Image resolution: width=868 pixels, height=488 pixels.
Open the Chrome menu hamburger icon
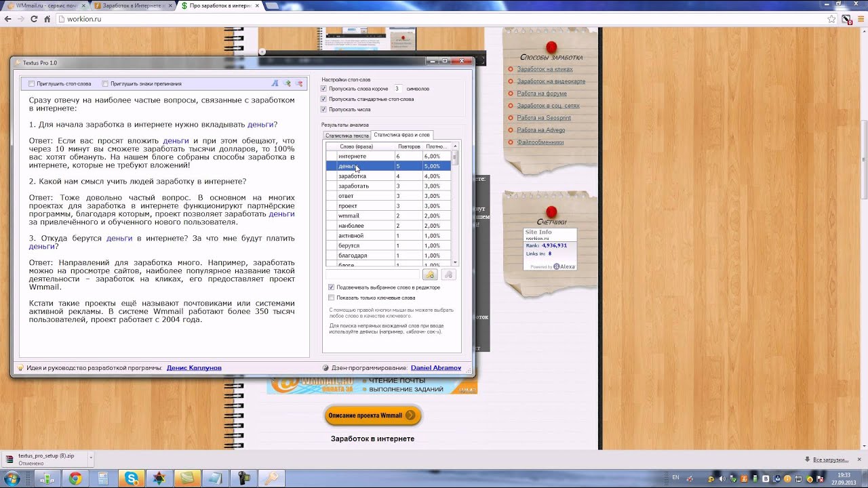coord(861,19)
